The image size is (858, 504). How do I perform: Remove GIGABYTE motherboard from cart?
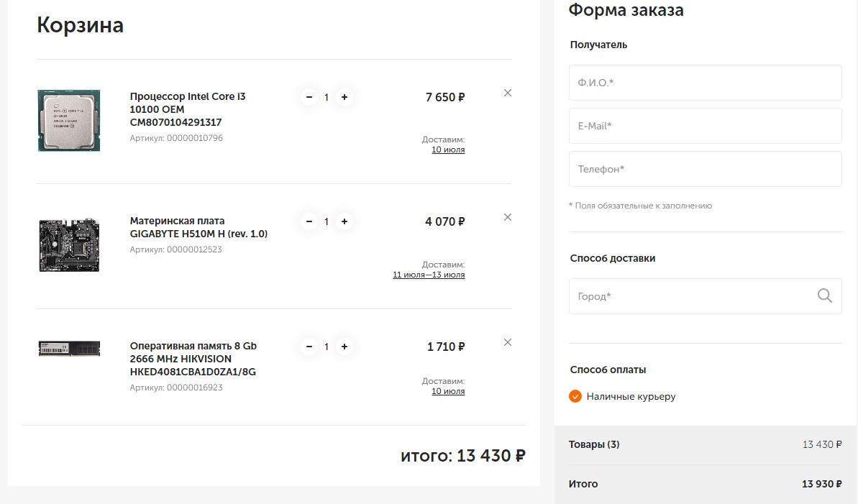point(508,217)
